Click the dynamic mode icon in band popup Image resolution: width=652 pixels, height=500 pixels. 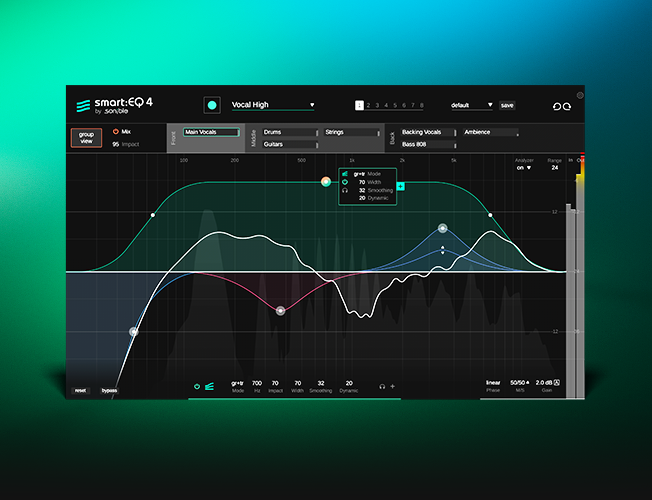click(345, 174)
